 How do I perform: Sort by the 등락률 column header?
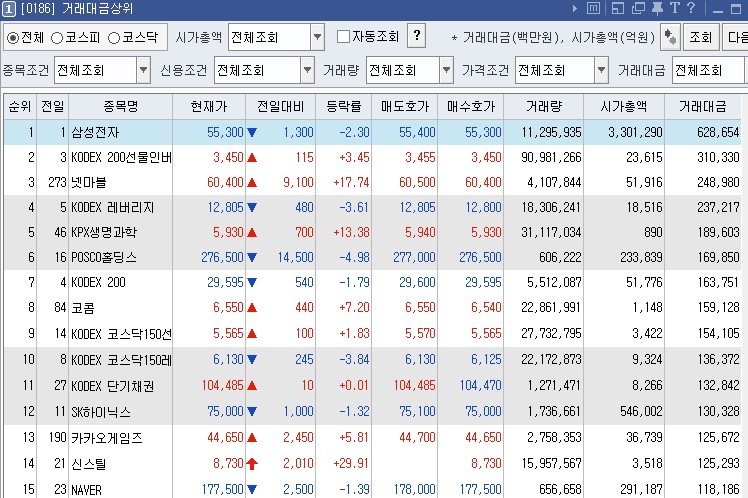[344, 106]
